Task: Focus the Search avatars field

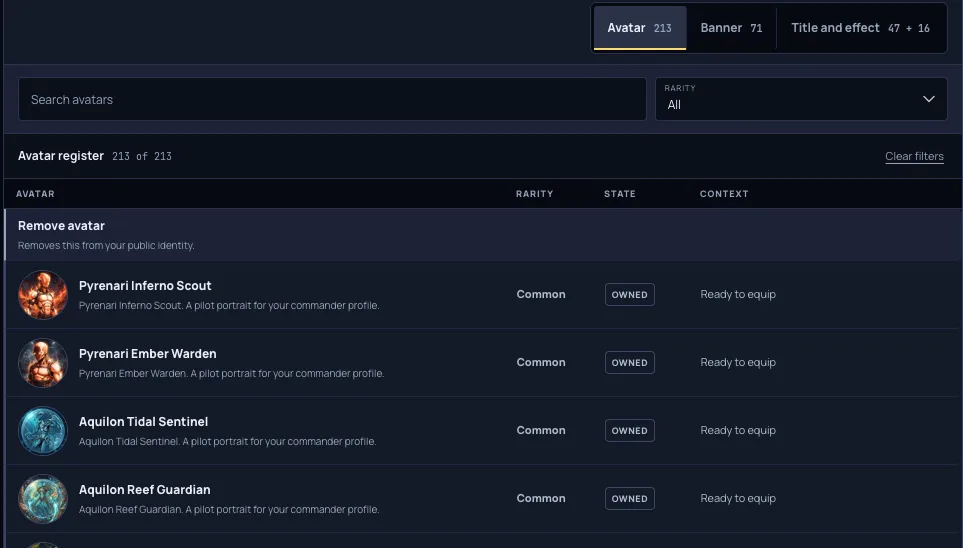Action: tap(332, 99)
